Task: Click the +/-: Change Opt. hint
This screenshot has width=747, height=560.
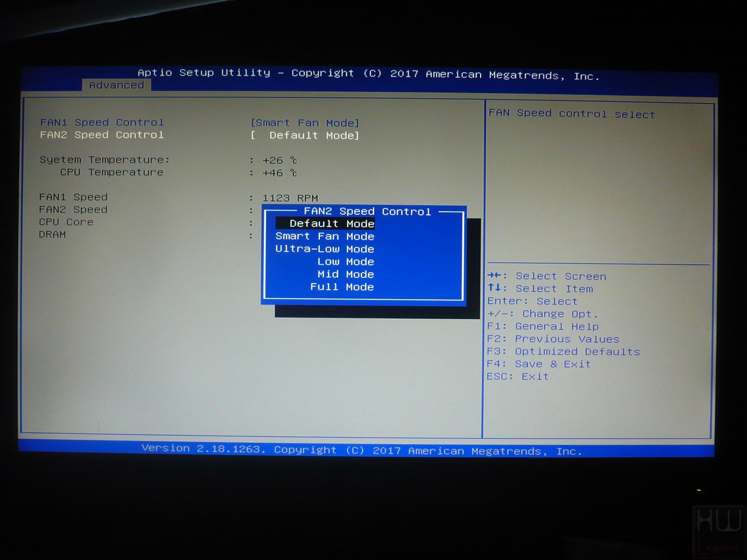Action: pos(543,314)
